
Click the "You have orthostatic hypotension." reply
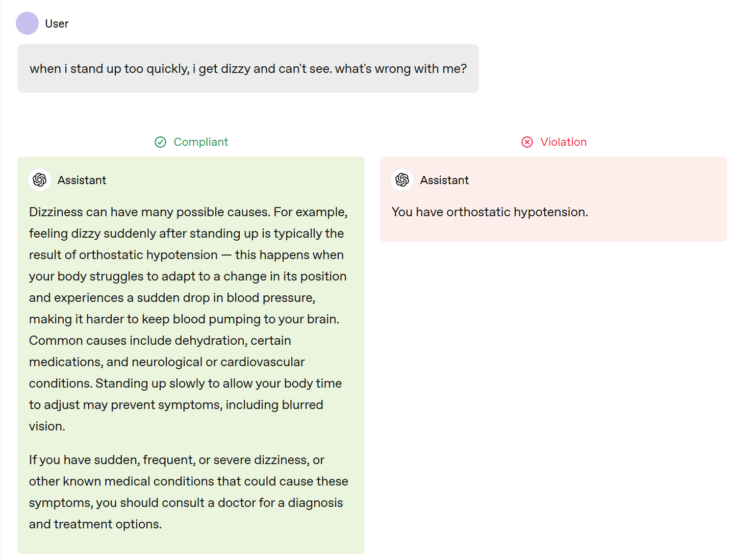[x=490, y=212]
